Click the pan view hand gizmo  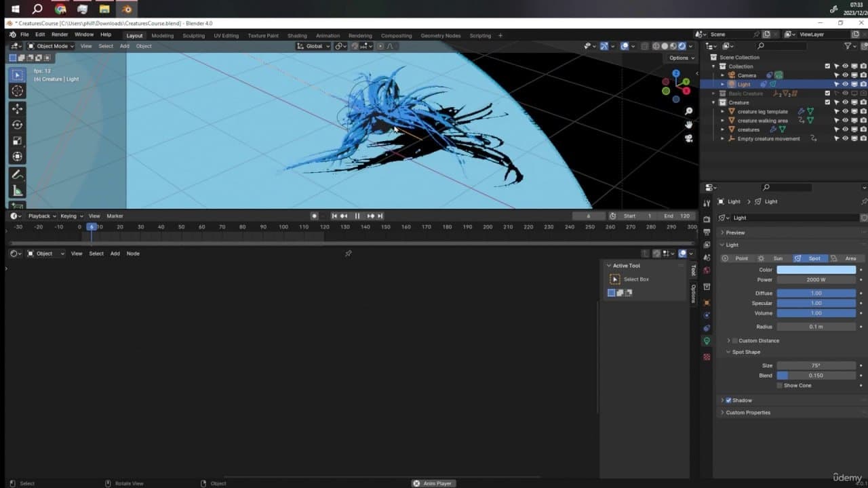coord(688,125)
